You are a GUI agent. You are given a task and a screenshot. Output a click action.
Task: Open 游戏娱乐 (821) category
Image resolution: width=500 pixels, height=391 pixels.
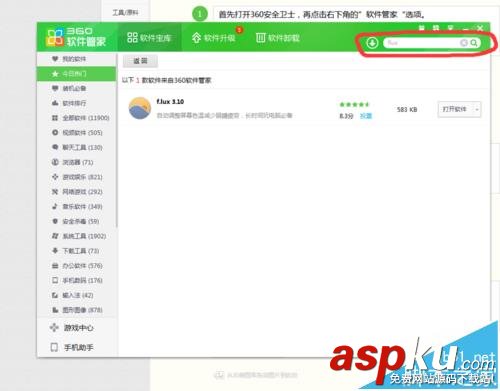(x=76, y=177)
